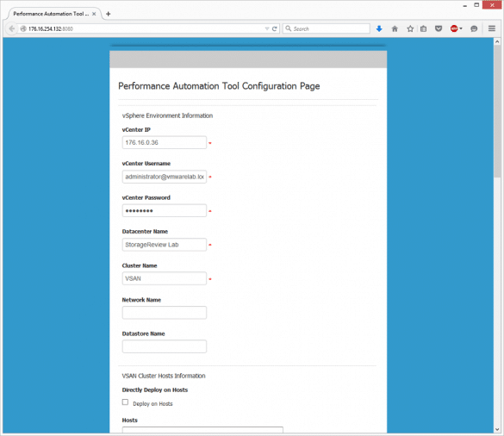Click the Pocket save icon
This screenshot has height=436, width=504.
[439, 28]
